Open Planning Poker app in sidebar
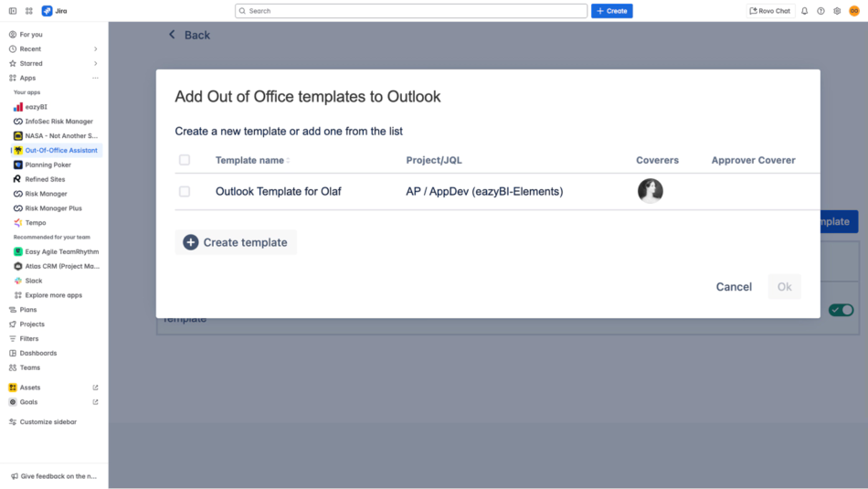This screenshot has height=489, width=868. coord(48,165)
